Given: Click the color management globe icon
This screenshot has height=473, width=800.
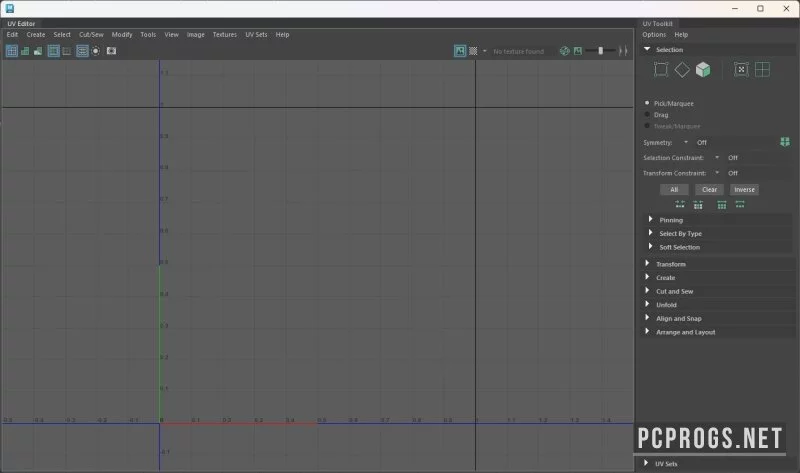Looking at the screenshot, I should click(564, 51).
